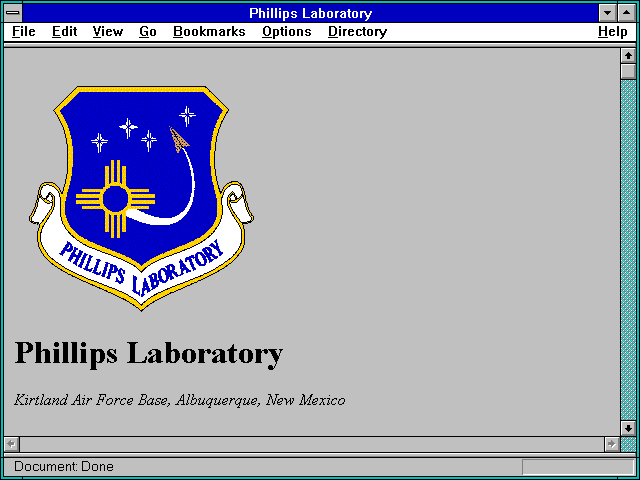Image resolution: width=640 pixels, height=480 pixels.
Task: Click the Document: Done status message
Action: 64,467
